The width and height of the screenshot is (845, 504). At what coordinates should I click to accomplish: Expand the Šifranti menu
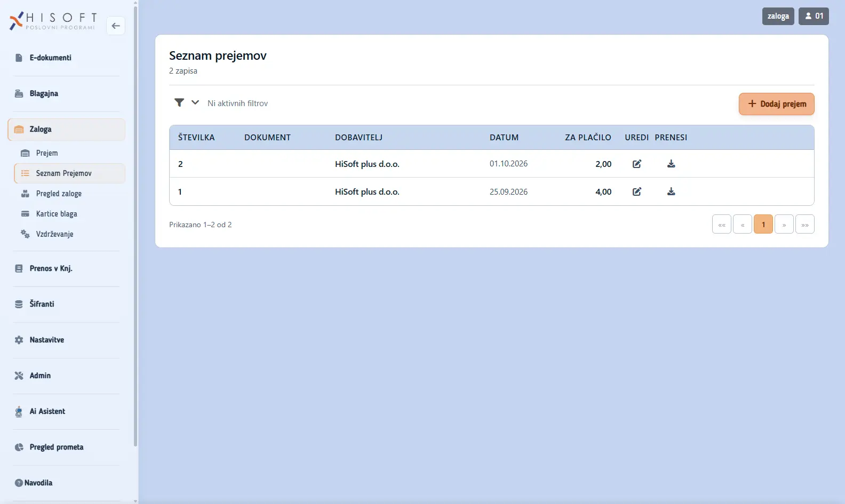point(67,304)
